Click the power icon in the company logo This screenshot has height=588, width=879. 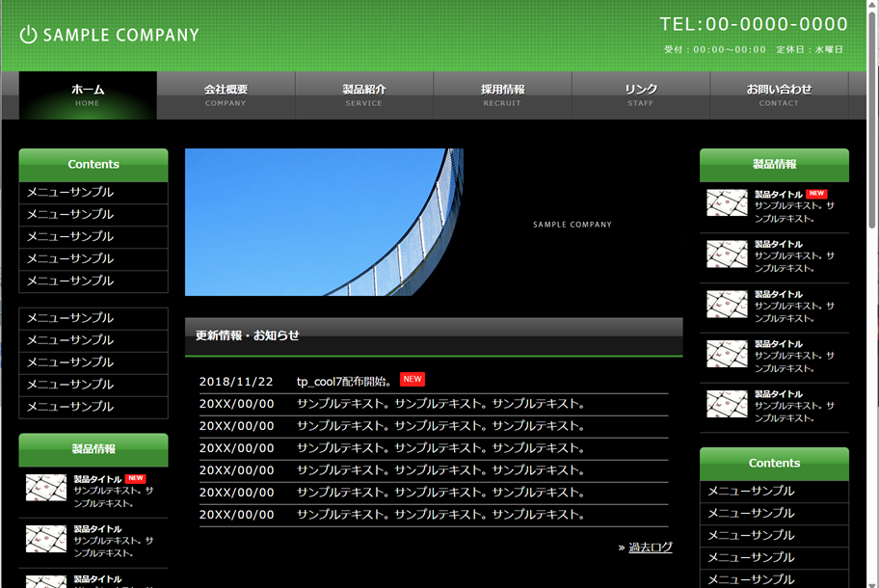click(28, 35)
